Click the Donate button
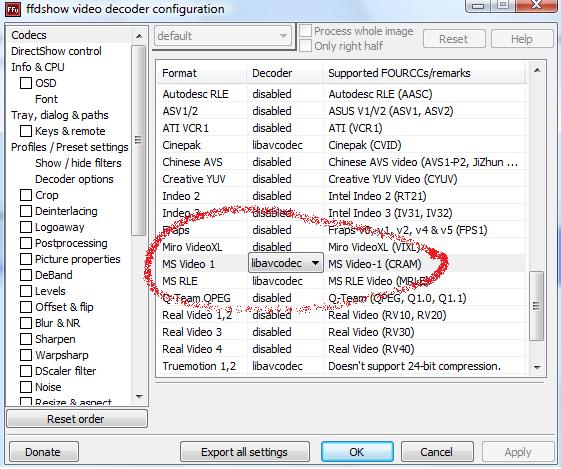This screenshot has width=561, height=469. click(x=44, y=452)
